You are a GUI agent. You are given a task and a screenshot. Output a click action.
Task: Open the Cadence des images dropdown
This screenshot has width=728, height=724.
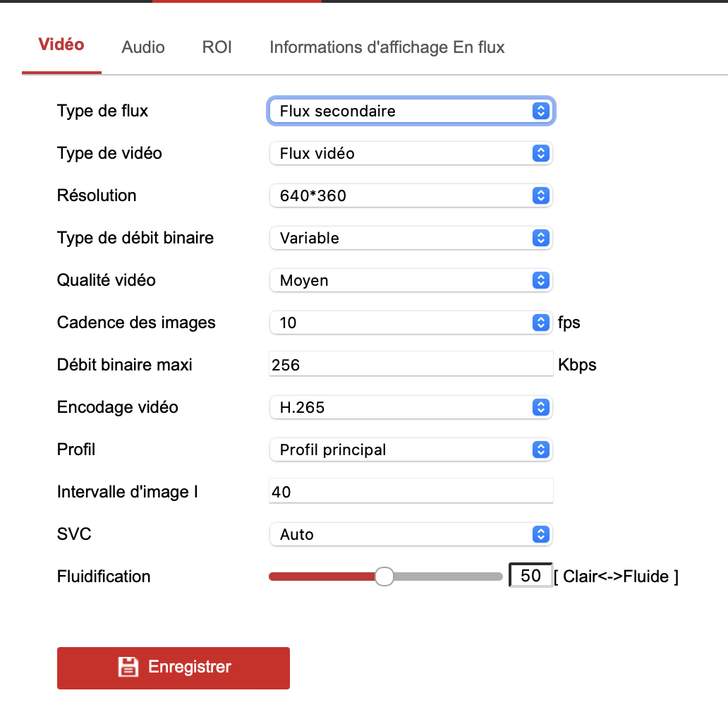411,322
